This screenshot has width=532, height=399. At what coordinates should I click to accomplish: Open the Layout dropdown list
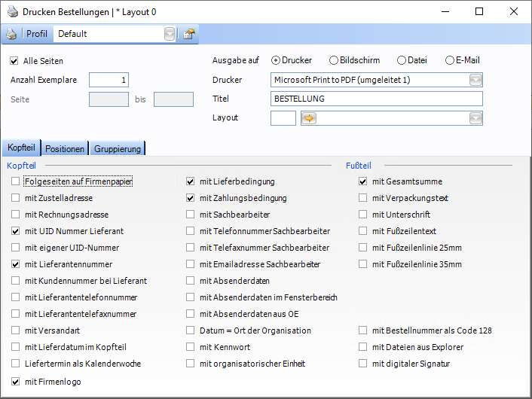475,117
